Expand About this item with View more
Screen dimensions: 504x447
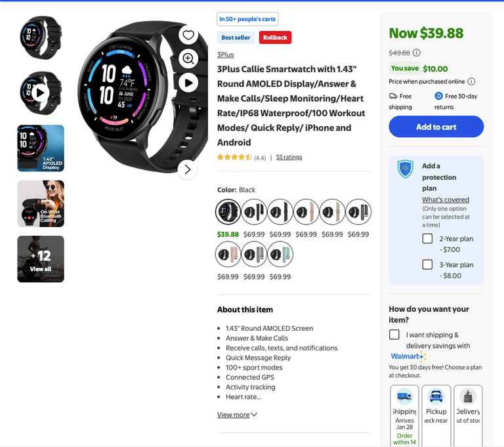[237, 415]
